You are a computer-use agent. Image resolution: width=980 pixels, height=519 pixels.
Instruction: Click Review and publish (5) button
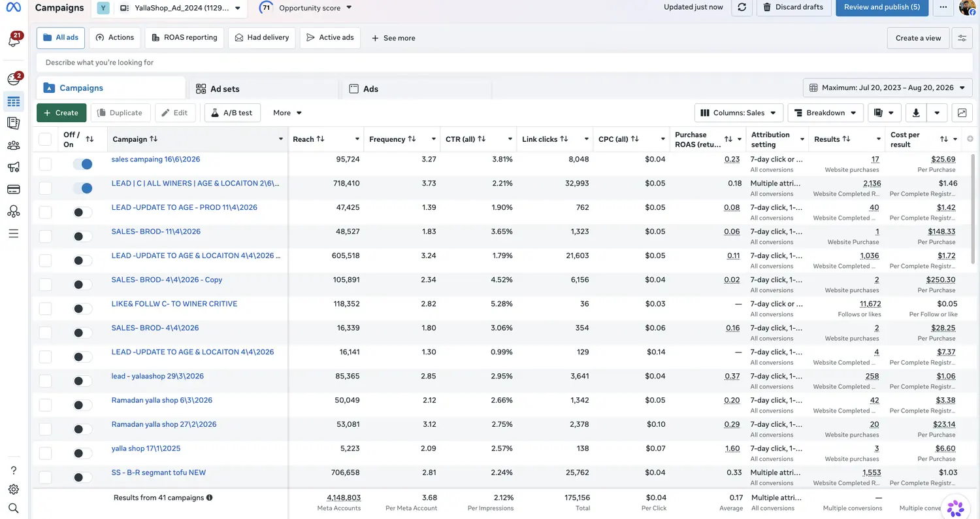click(882, 7)
